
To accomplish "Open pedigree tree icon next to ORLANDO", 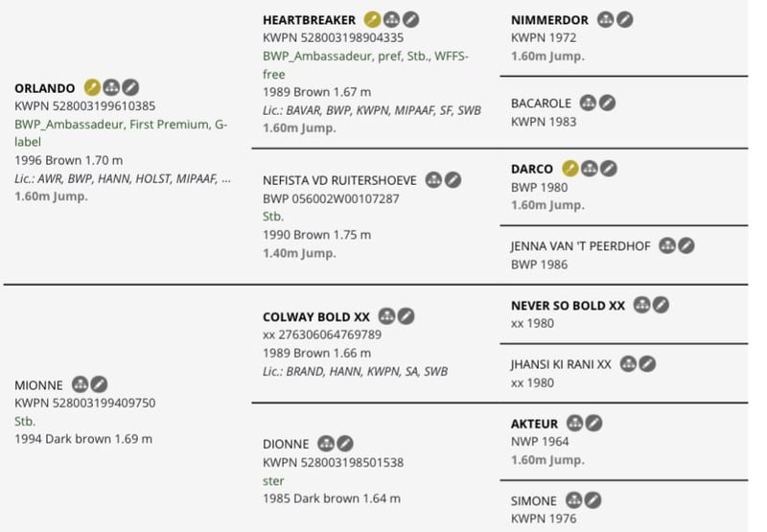I will point(111,87).
